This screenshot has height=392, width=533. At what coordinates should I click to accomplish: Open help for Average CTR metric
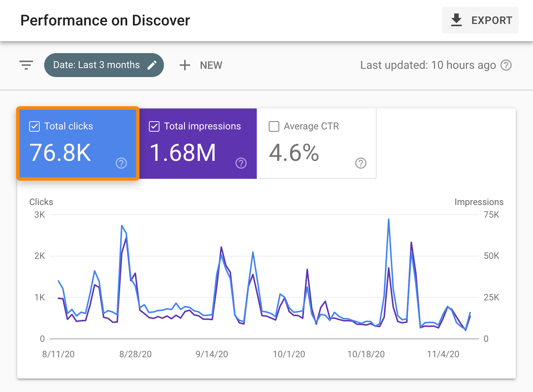tap(360, 163)
